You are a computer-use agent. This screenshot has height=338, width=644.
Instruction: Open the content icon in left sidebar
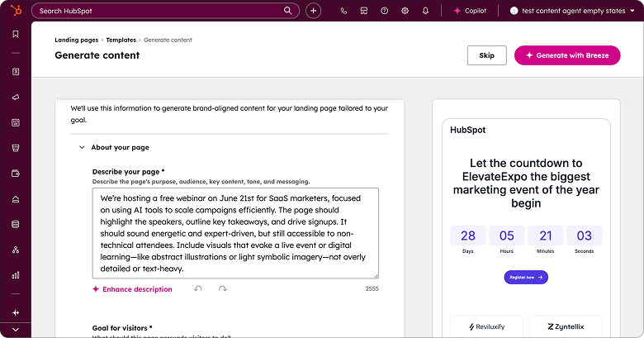[16, 122]
